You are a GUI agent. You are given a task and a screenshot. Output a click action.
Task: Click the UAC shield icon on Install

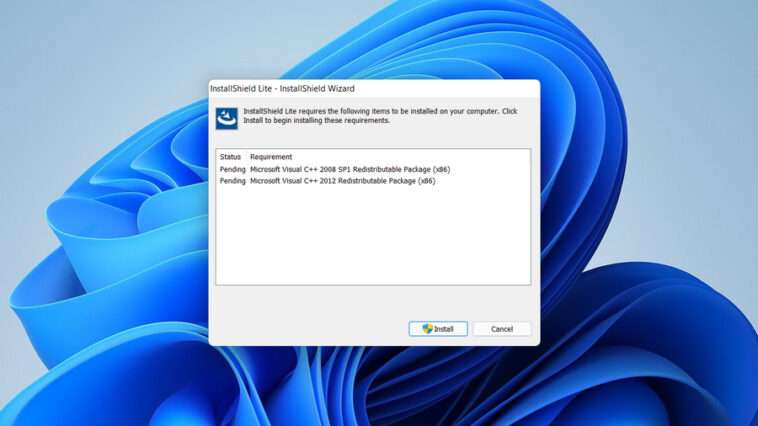[427, 328]
